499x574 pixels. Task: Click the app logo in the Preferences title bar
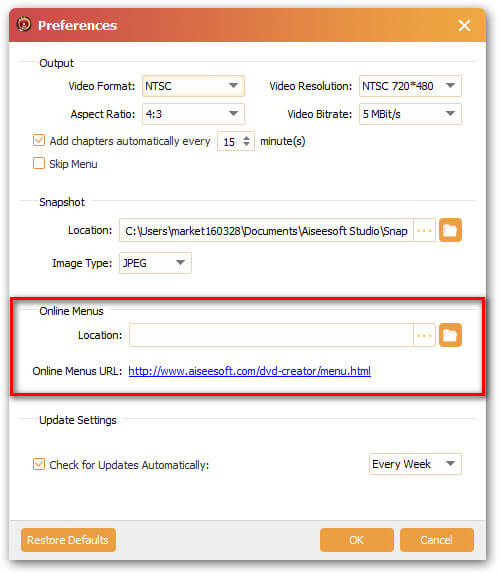pyautogui.click(x=24, y=25)
